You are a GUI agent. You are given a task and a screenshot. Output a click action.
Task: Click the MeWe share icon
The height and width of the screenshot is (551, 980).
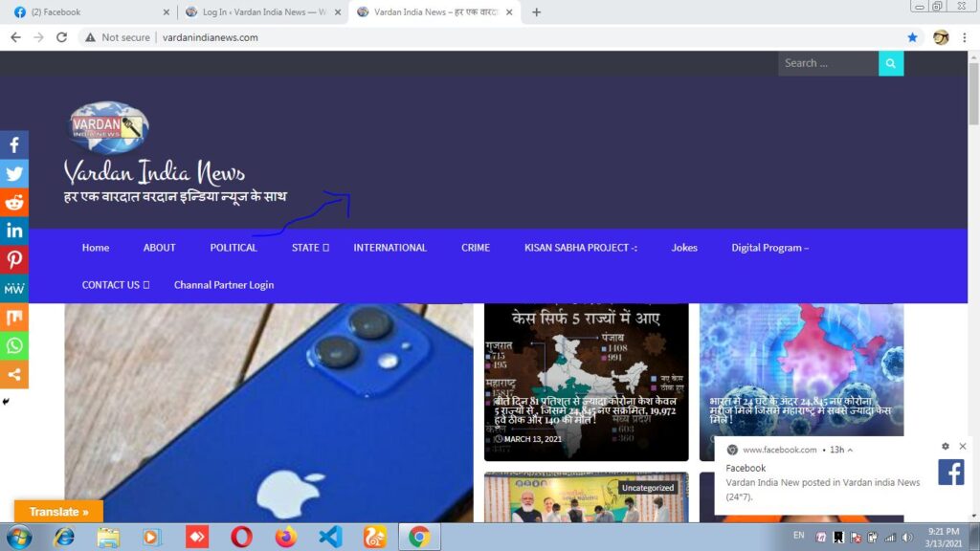(13, 289)
